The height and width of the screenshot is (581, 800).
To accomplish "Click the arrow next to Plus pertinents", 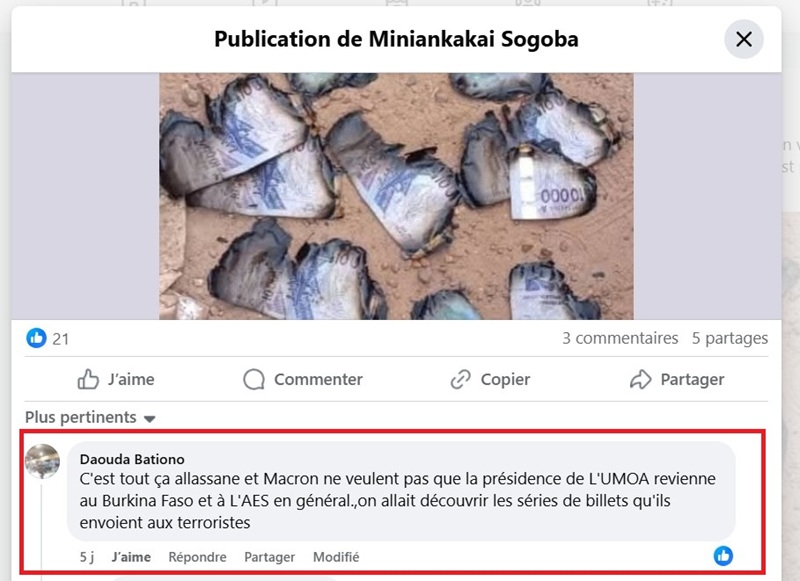I will tap(149, 419).
